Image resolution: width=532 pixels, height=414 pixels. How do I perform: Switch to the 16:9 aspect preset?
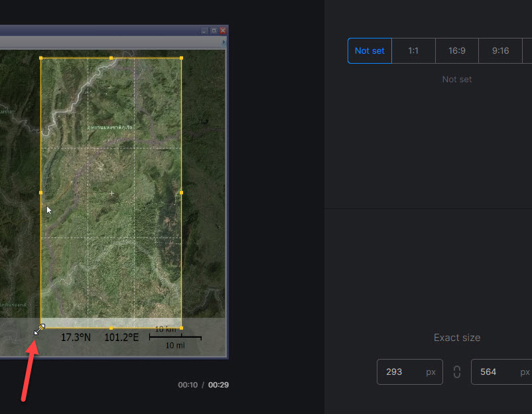456,50
